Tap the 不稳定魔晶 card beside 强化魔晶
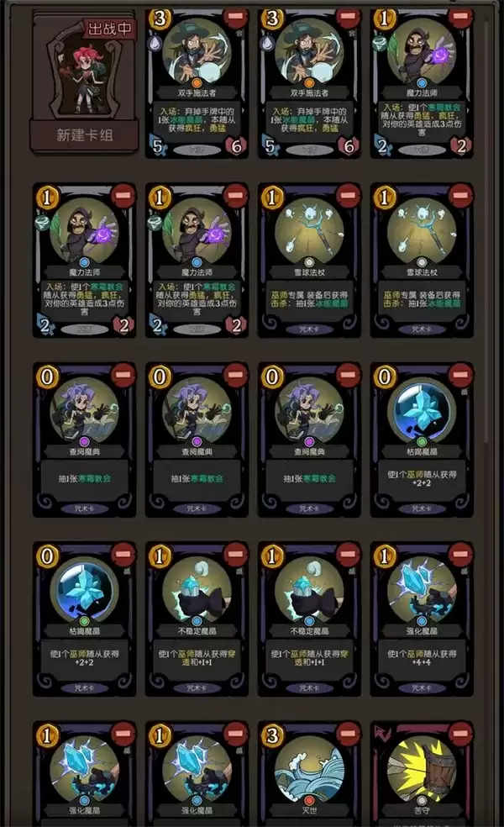 pos(309,619)
